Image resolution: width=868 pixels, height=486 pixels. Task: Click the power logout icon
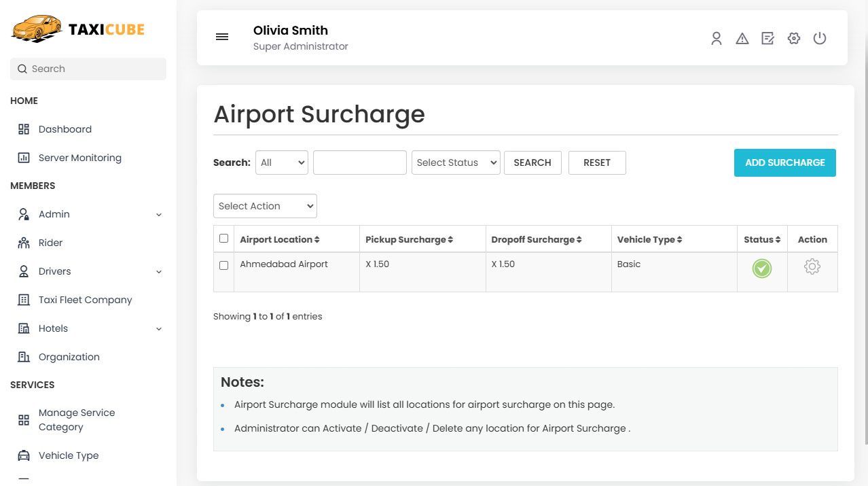(819, 39)
